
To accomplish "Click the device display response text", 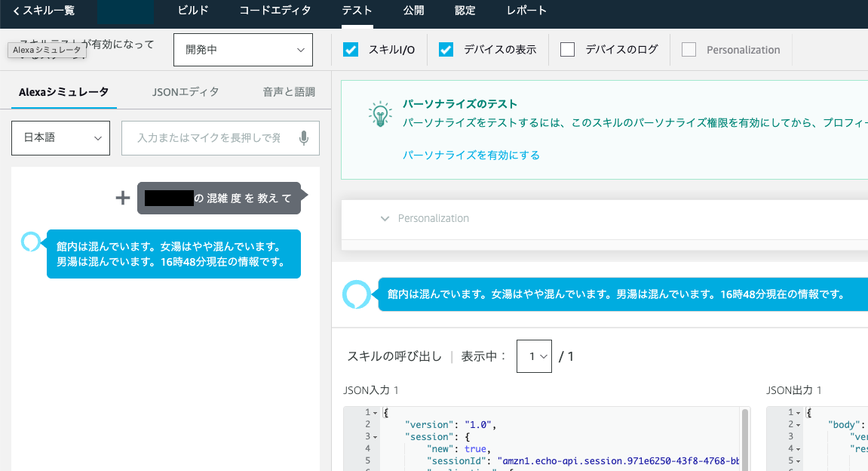I will [x=615, y=294].
